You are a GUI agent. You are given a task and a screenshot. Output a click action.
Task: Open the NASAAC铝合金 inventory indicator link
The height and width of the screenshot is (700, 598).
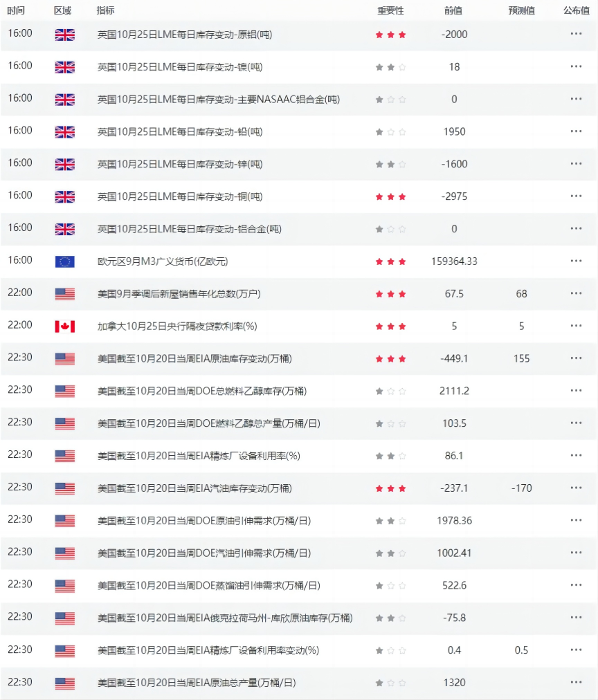[x=218, y=100]
